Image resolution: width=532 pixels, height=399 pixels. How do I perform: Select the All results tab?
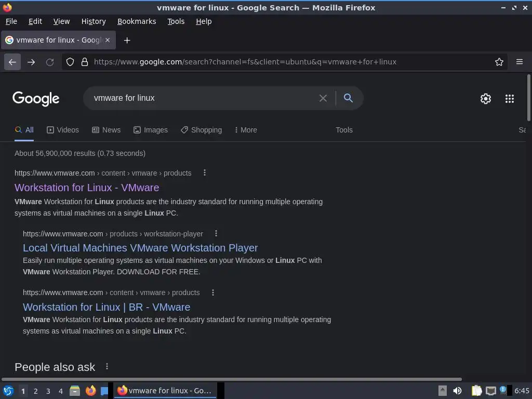coord(24,130)
